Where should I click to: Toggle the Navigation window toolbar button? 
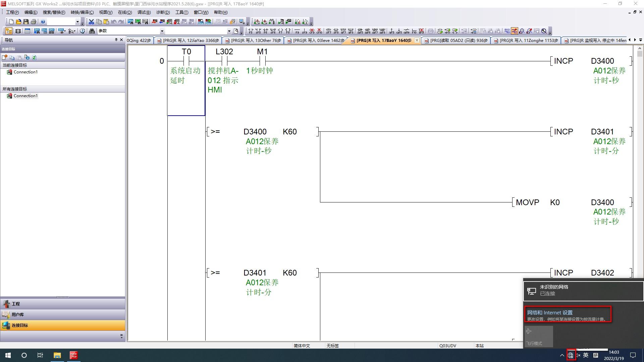pyautogui.click(x=9, y=31)
